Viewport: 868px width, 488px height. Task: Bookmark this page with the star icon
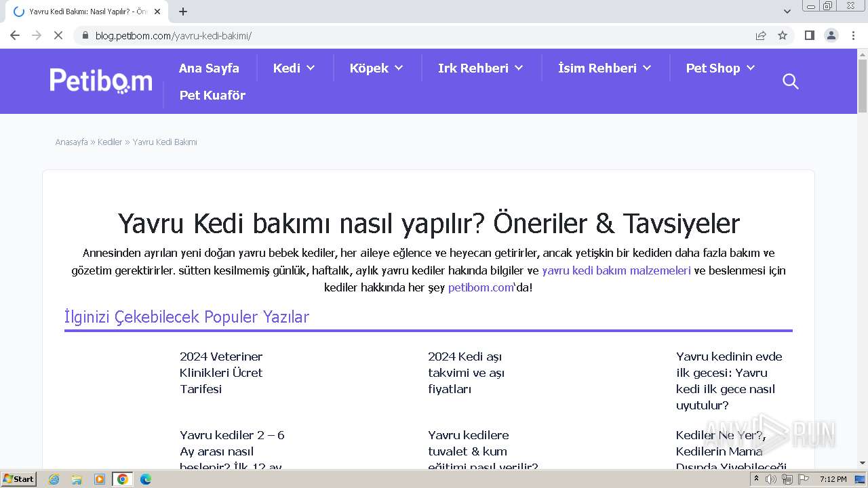click(783, 35)
